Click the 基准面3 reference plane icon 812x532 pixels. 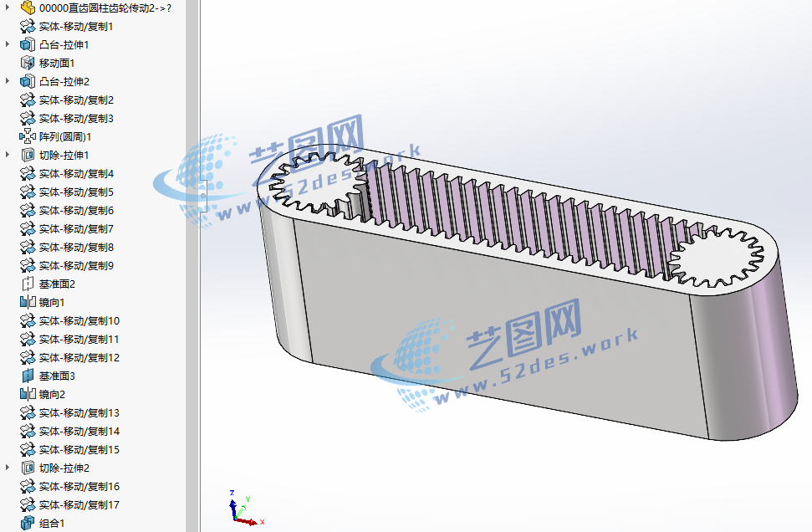pyautogui.click(x=28, y=376)
